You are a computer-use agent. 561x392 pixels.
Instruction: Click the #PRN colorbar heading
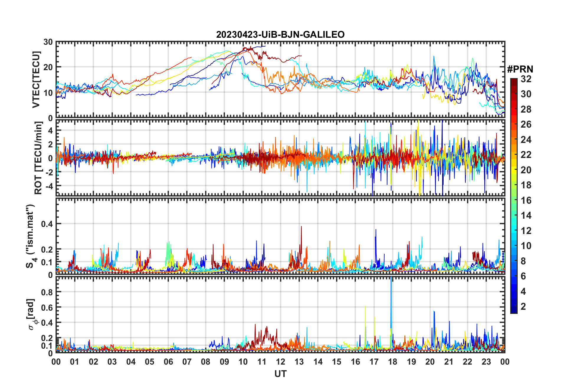pos(520,69)
